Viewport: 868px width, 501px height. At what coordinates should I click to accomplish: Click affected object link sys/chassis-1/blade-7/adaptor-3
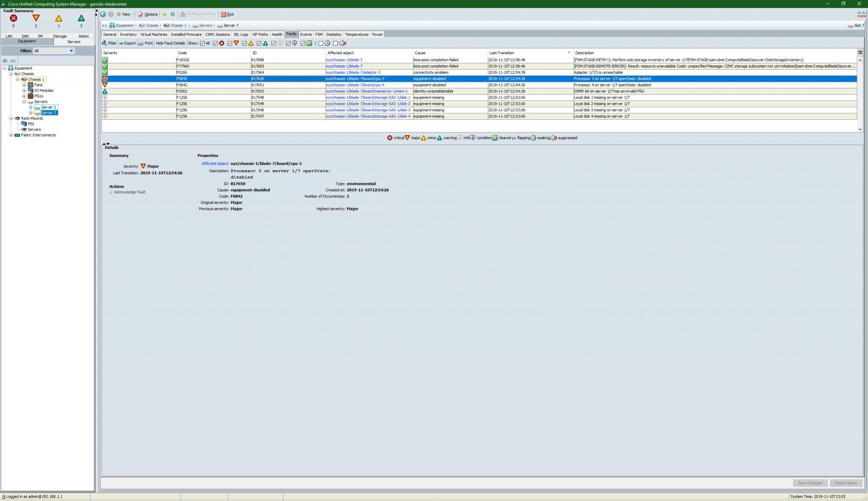pyautogui.click(x=353, y=73)
